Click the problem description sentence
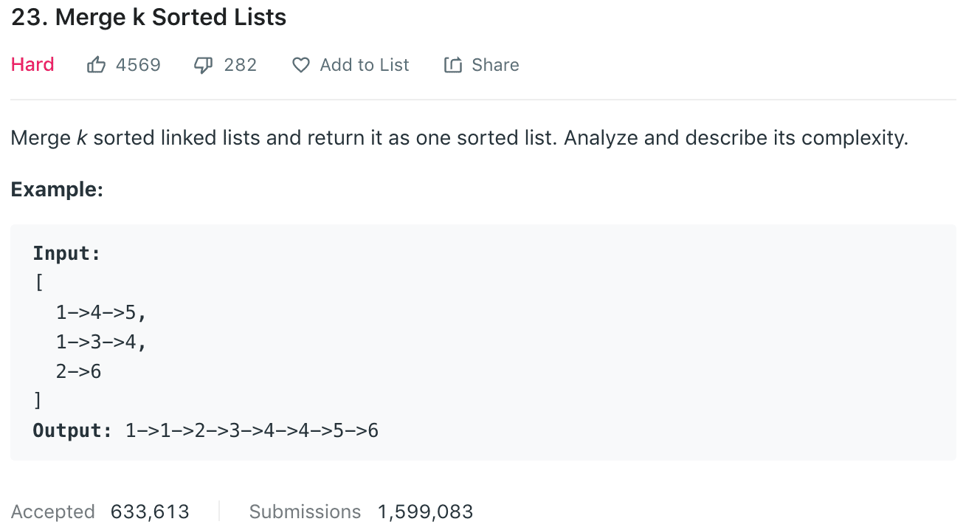This screenshot has width=980, height=530. (x=459, y=138)
